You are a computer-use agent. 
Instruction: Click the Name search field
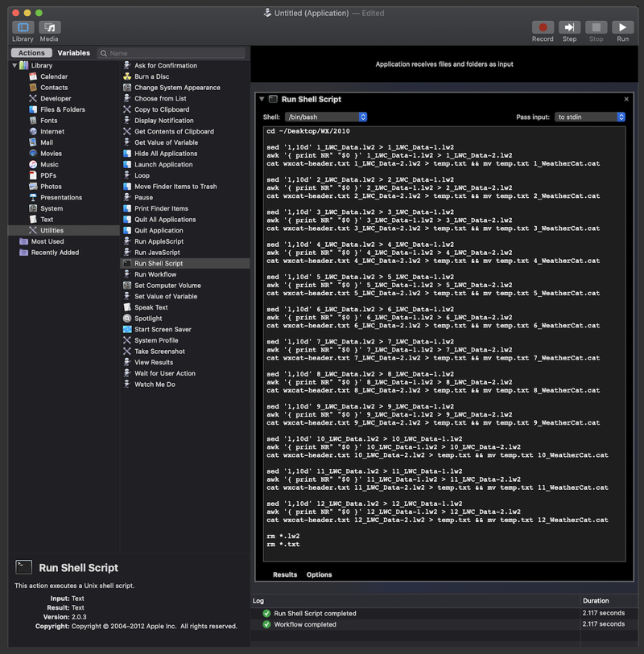click(x=171, y=53)
